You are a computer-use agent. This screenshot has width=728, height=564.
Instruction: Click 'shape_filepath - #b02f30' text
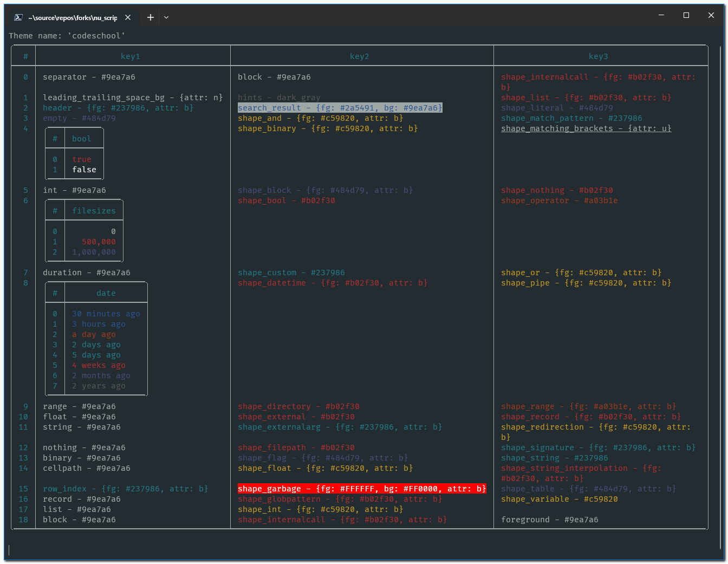click(296, 448)
